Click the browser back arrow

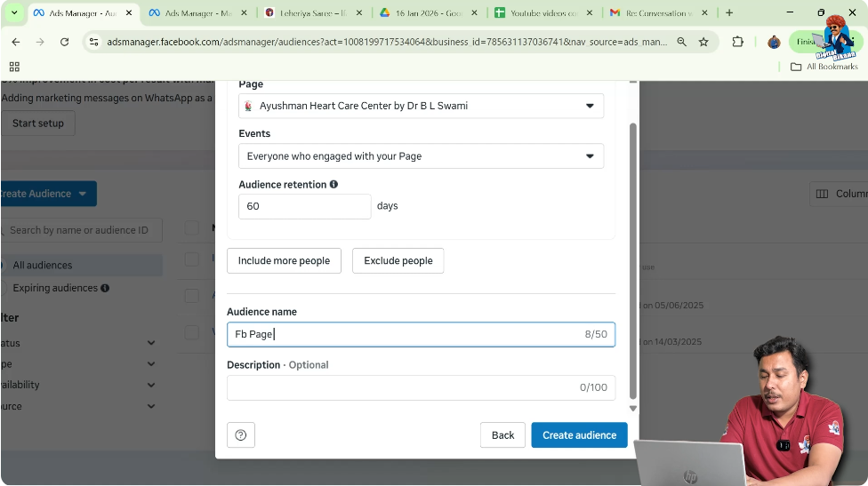pyautogui.click(x=15, y=42)
